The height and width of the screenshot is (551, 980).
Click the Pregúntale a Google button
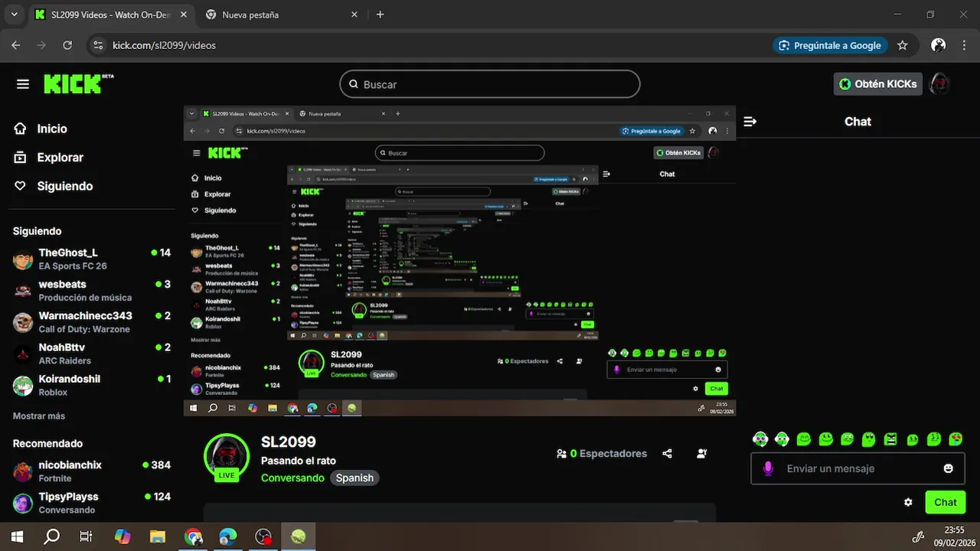point(830,45)
